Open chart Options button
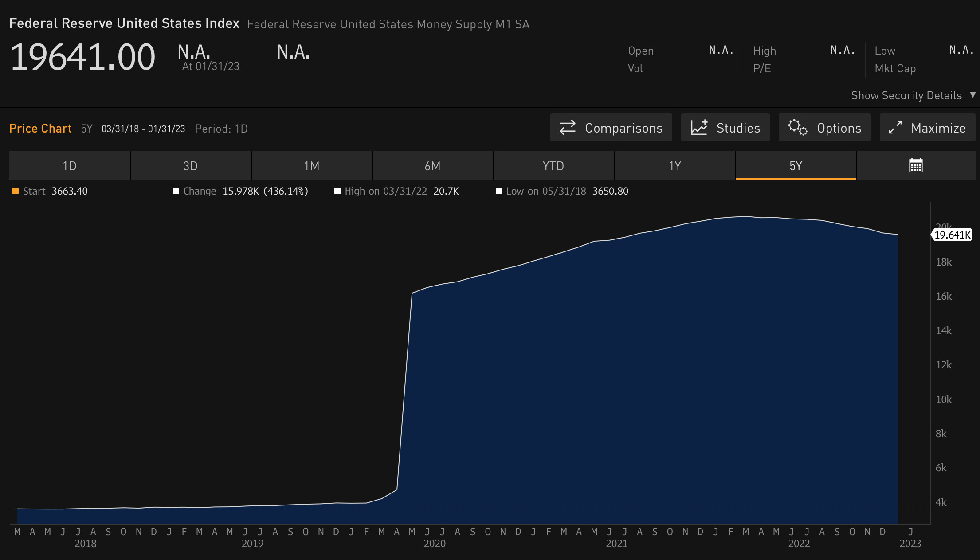The width and height of the screenshot is (980, 560). (825, 128)
